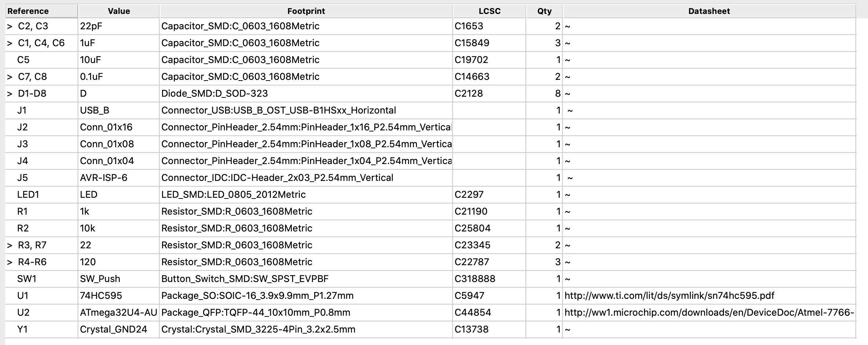Expand the R4-R6 resistor group
Image resolution: width=868 pixels, height=345 pixels.
(x=10, y=262)
